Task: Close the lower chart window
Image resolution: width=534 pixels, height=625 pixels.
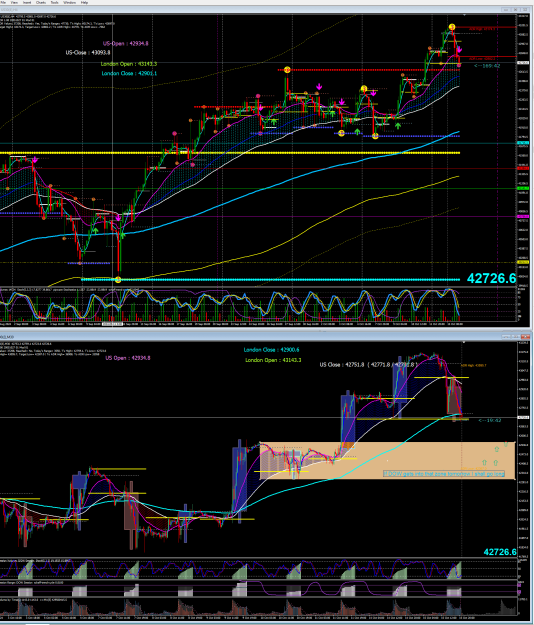Action: pyautogui.click(x=526, y=337)
